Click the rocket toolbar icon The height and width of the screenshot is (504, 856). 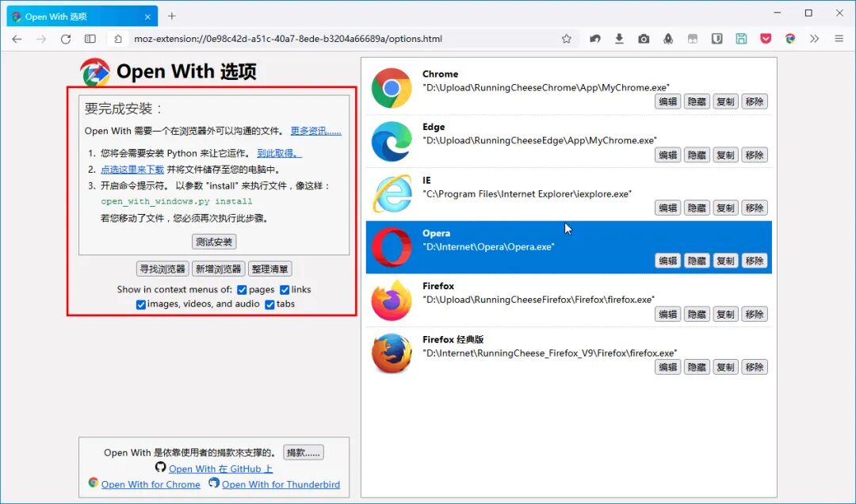click(668, 39)
